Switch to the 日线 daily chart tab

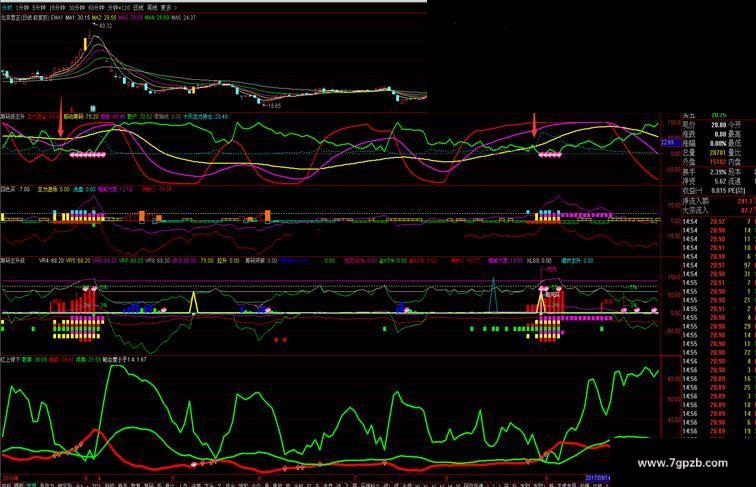tap(138, 8)
